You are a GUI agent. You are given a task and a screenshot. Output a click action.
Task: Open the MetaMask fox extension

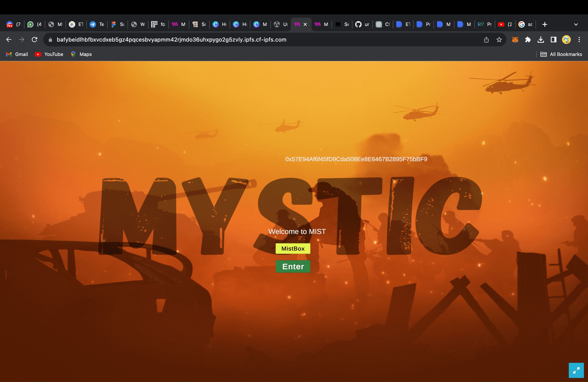515,40
